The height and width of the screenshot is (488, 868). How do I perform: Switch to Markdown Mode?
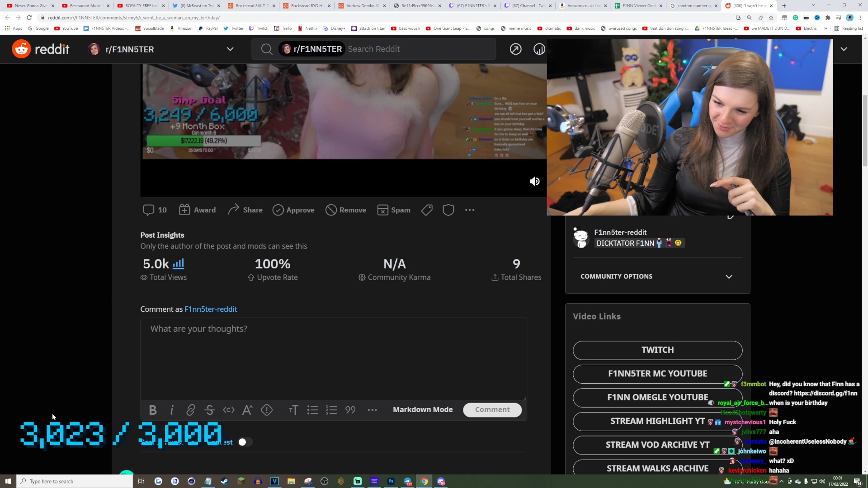[x=422, y=410]
